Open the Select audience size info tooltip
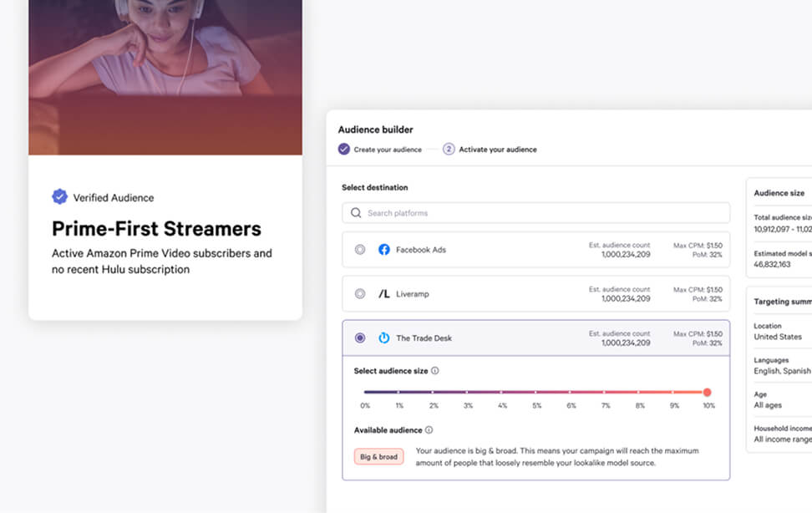This screenshot has width=812, height=513. click(x=434, y=370)
